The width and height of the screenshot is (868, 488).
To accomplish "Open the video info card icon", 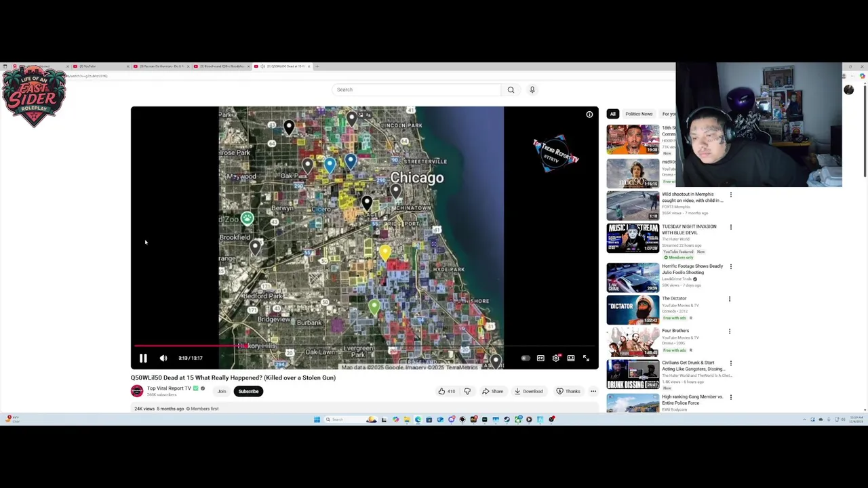I will (x=589, y=115).
